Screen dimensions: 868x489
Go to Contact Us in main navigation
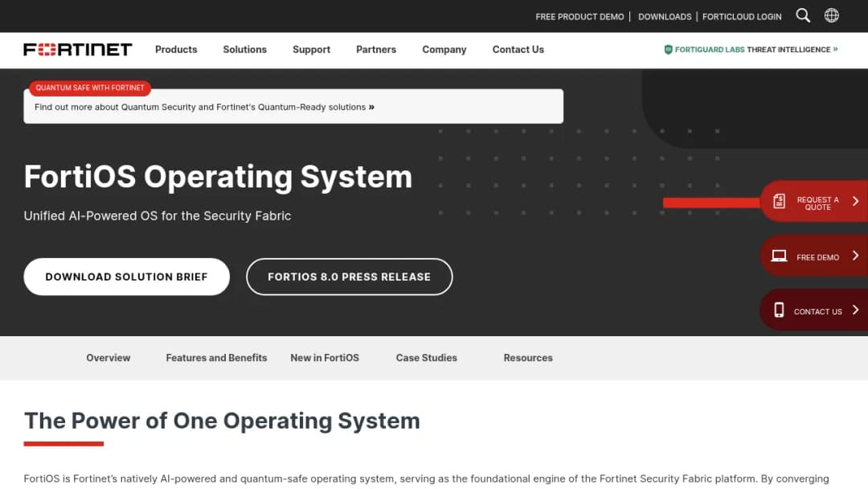click(x=518, y=49)
